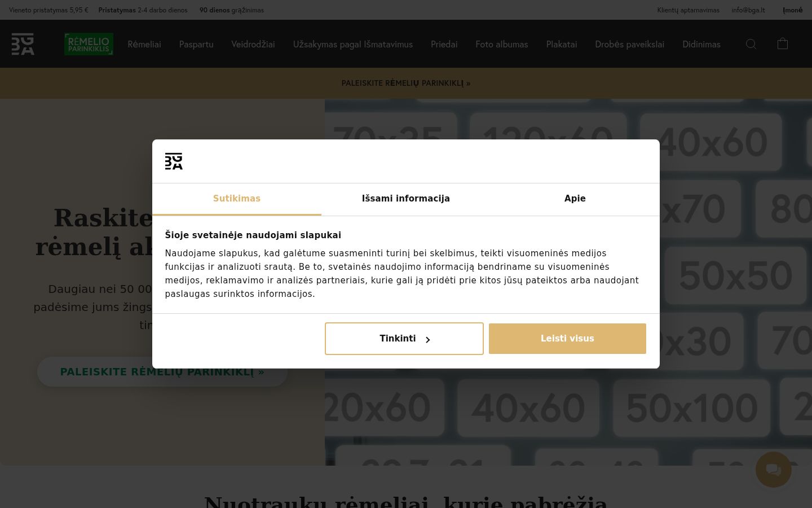Click the BGA logo in the header
The height and width of the screenshot is (508, 812).
tap(23, 44)
